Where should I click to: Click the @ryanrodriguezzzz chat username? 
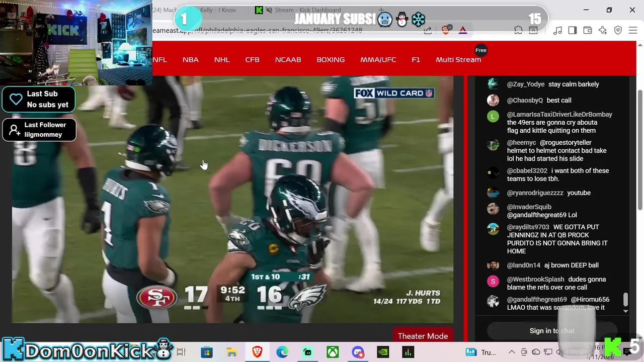click(x=535, y=193)
